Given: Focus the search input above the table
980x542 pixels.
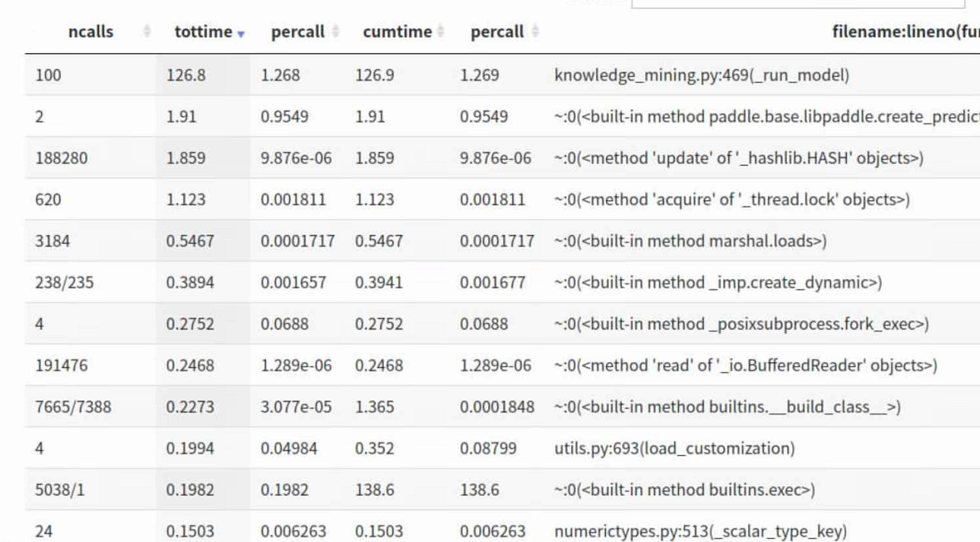Looking at the screenshot, I should point(798,3).
